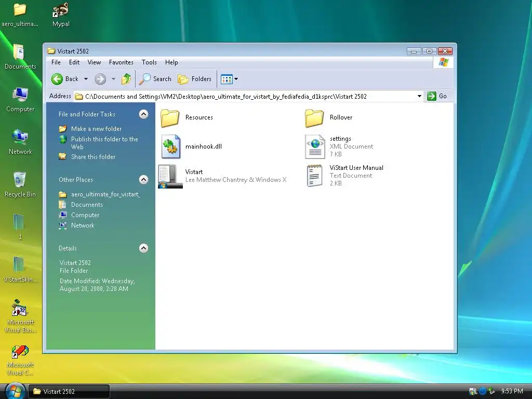Click the settings file name

(x=340, y=139)
